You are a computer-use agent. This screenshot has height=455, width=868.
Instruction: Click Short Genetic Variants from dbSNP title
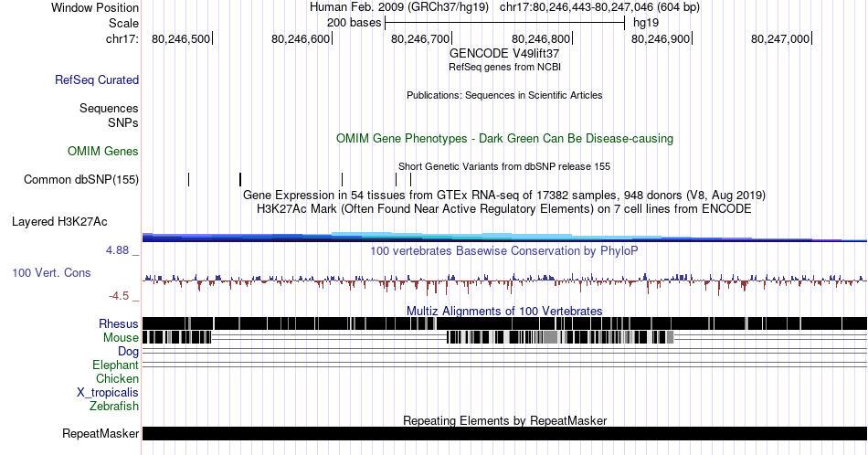coord(504,166)
